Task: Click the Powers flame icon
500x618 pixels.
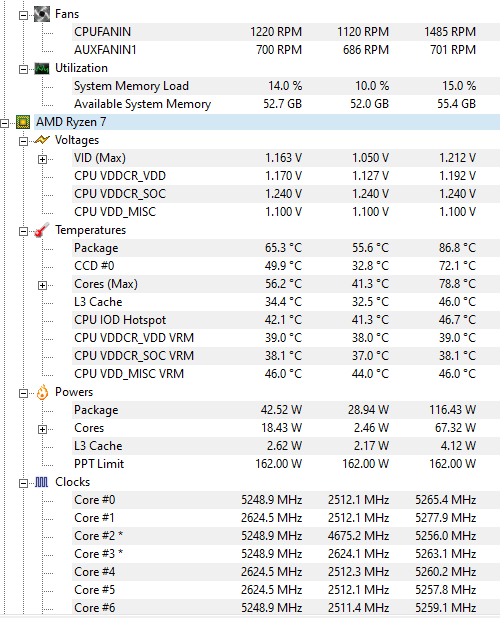Action: tap(42, 392)
